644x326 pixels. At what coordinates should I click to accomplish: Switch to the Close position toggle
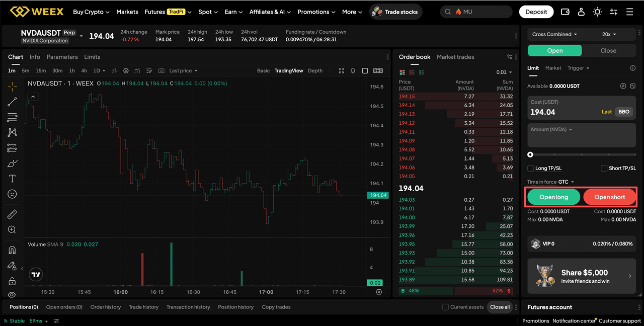coord(608,50)
